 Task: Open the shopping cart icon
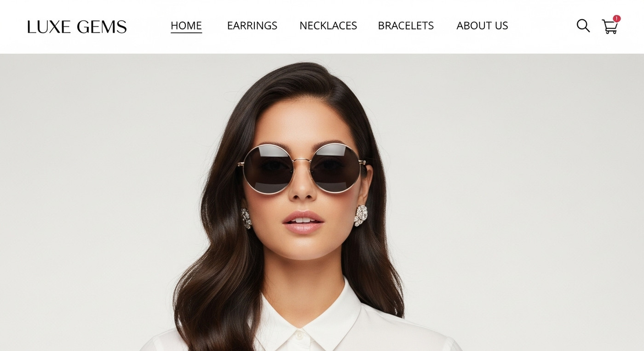tap(609, 27)
